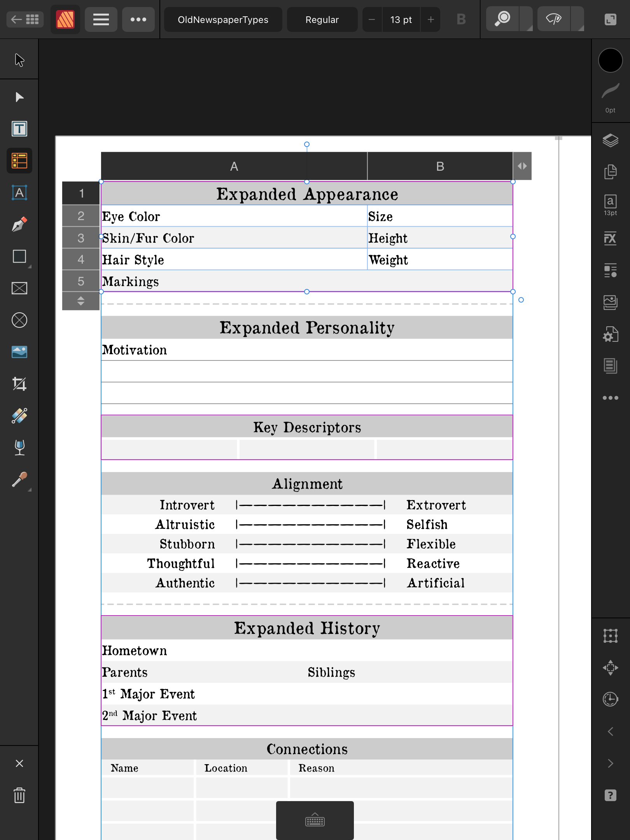Open the black fill color swatch
The width and height of the screenshot is (630, 840).
coord(610,60)
